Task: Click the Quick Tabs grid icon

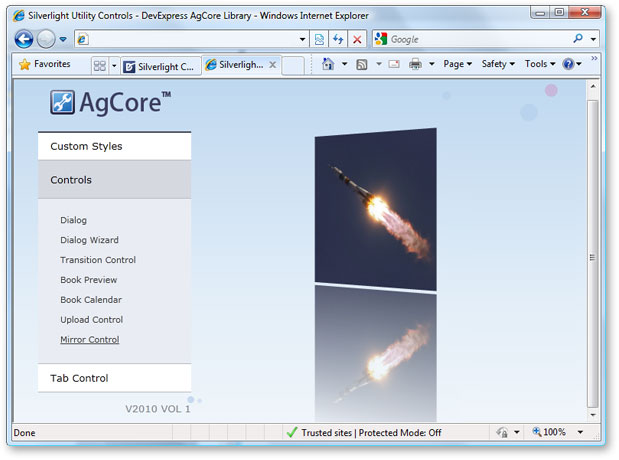Action: click(x=100, y=66)
